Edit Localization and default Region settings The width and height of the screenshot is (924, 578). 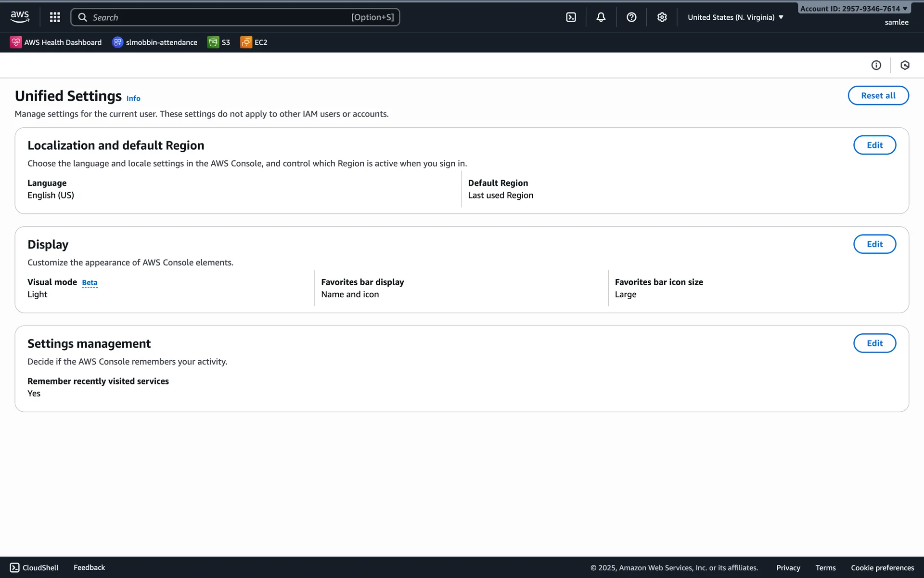[x=874, y=145]
